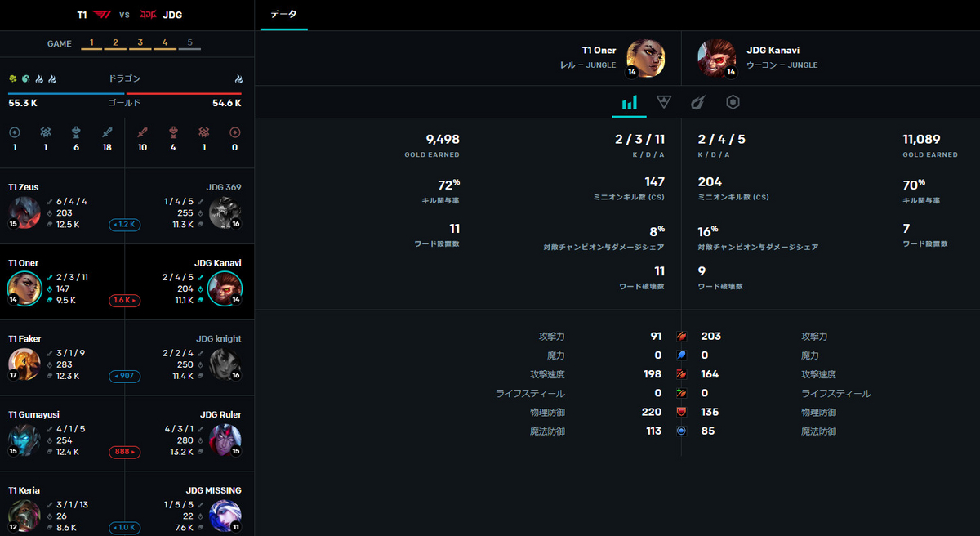
Task: Open the items inventory triangle icon
Action: click(x=664, y=103)
